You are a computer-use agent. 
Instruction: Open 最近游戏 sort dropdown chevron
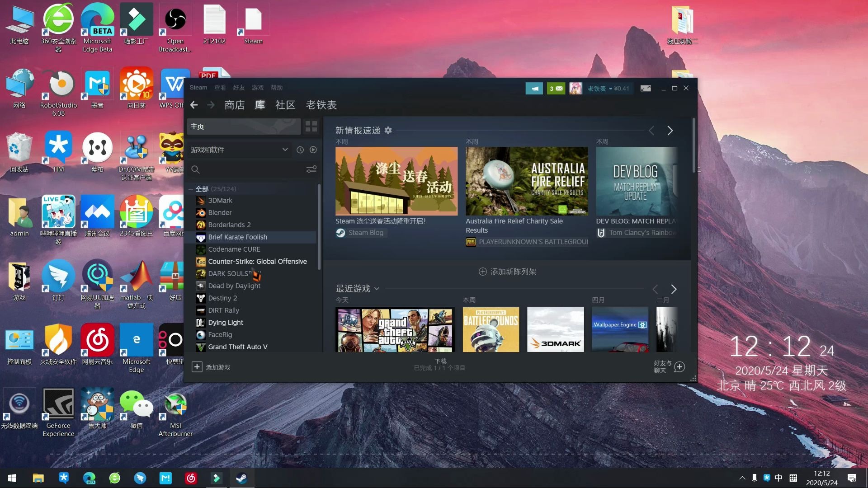377,288
